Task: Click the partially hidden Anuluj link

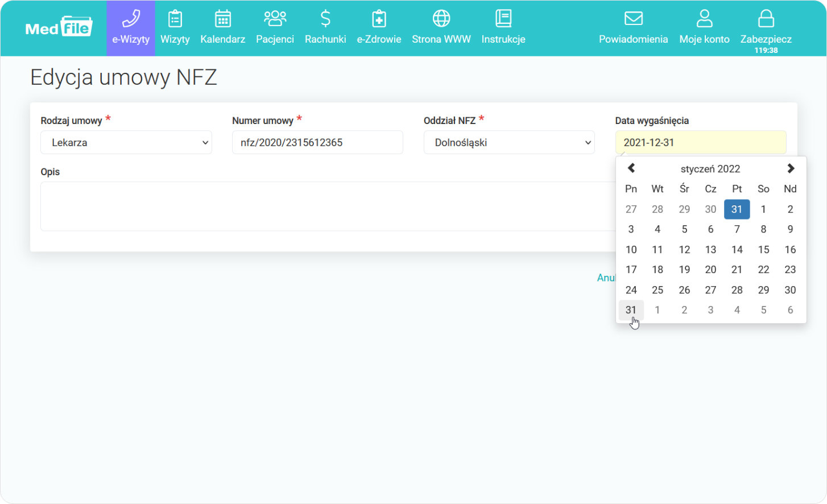Action: click(606, 278)
